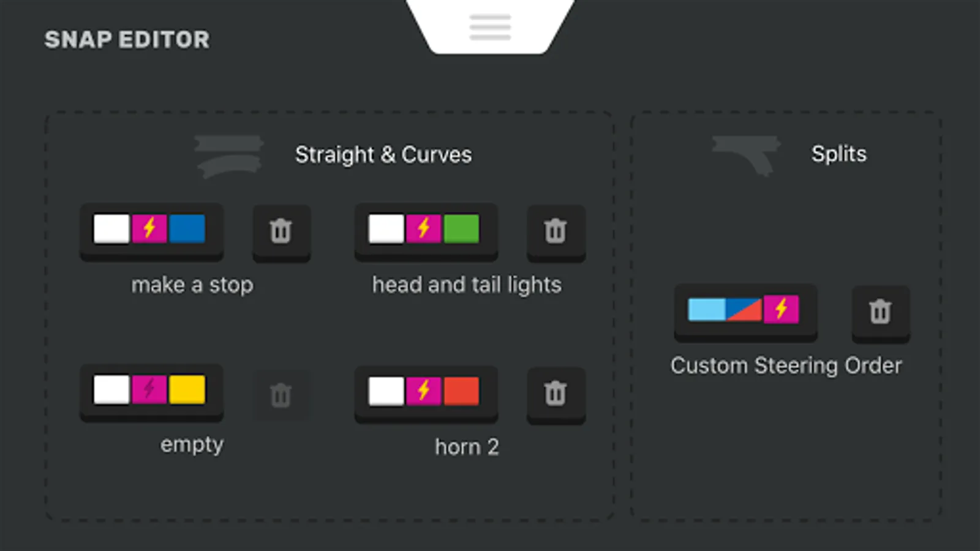The width and height of the screenshot is (980, 551).
Task: Delete the Custom Steering Order snap
Action: 880,312
